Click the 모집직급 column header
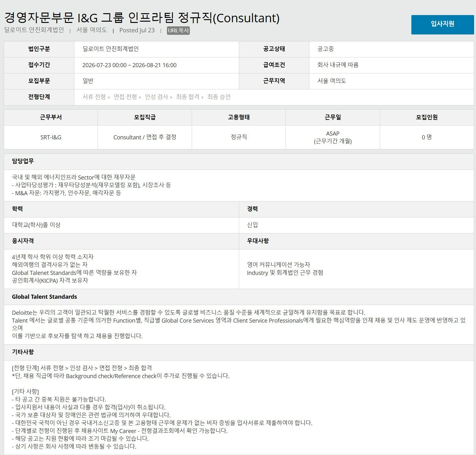This screenshot has width=476, height=455. pyautogui.click(x=145, y=117)
